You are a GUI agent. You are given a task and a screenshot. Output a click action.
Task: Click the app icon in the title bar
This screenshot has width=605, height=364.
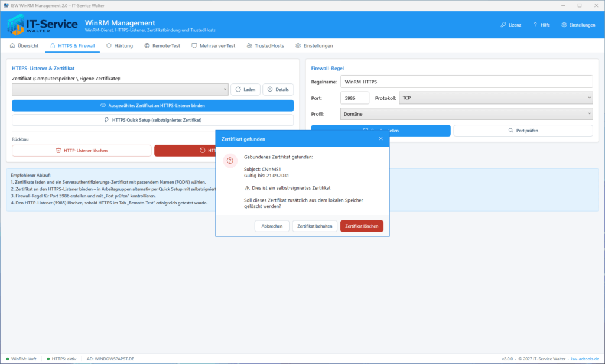click(6, 5)
